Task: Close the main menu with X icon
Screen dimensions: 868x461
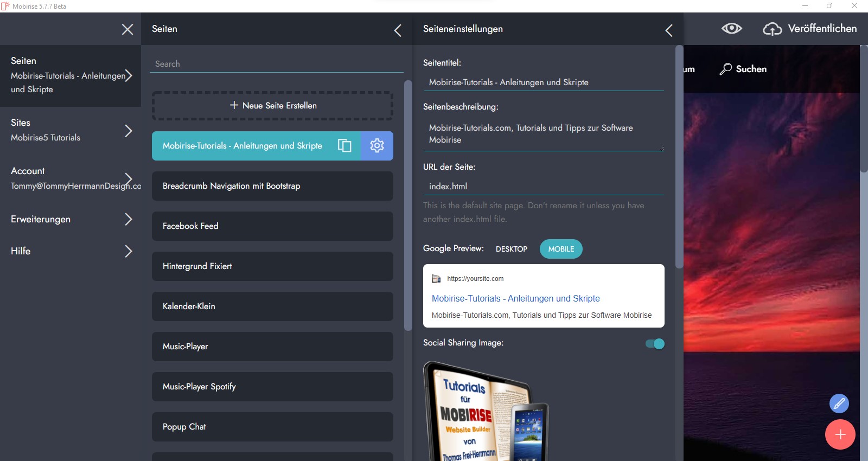Action: pos(127,29)
